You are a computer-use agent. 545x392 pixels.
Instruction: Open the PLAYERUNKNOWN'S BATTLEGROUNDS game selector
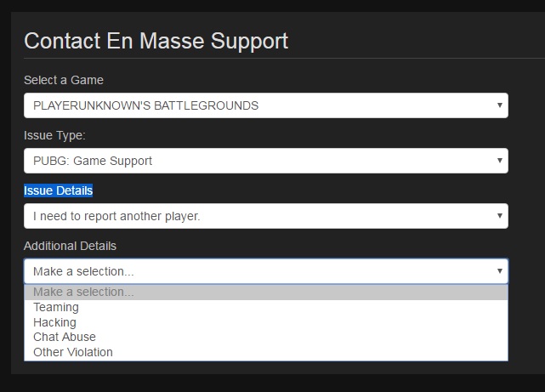pyautogui.click(x=255, y=105)
